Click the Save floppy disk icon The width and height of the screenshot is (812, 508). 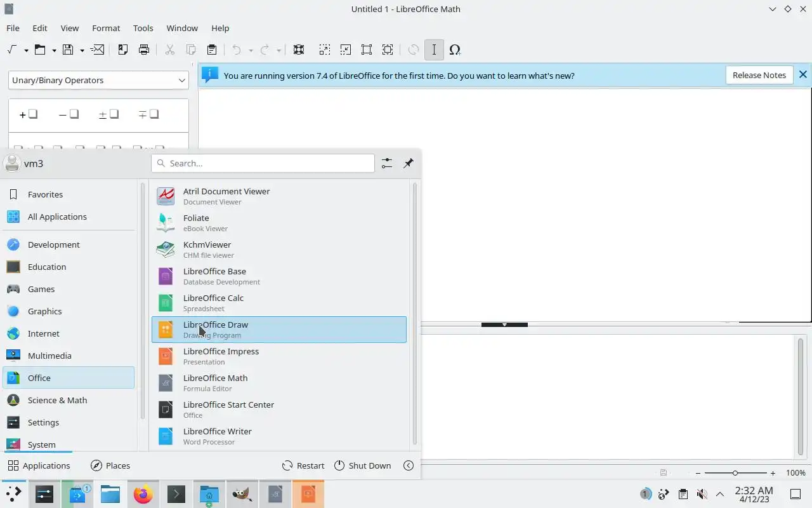(x=68, y=50)
